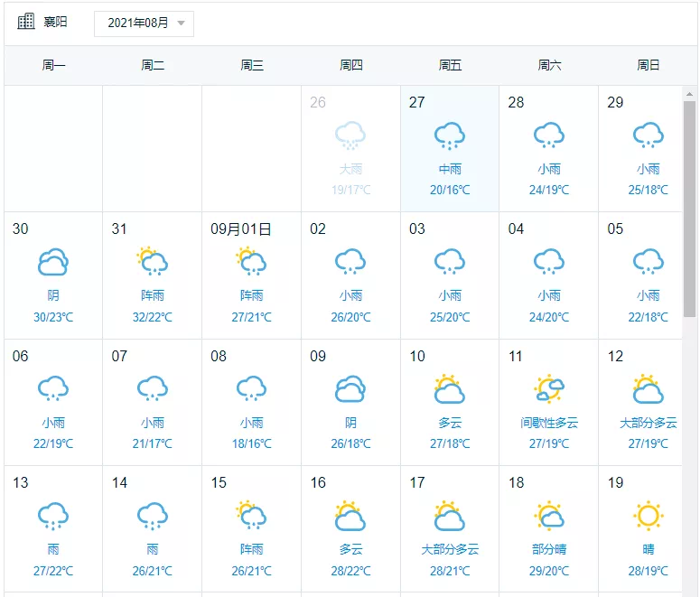Click the partly sunny icon on day 18
Screen dimensions: 700x597
tap(549, 516)
